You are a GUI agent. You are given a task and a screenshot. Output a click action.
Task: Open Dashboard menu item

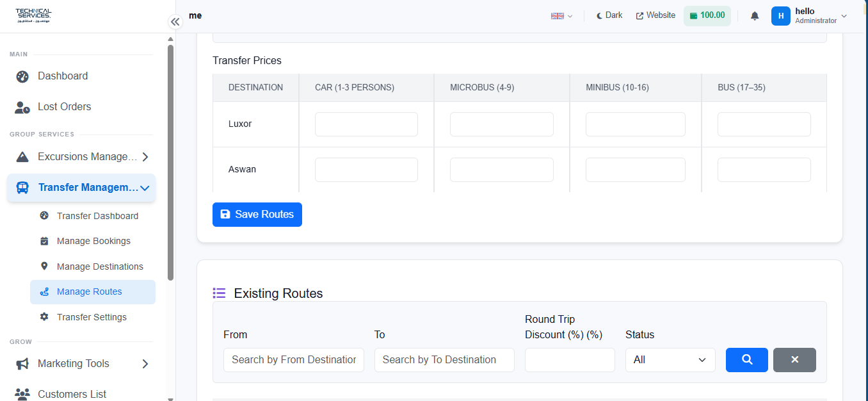pyautogui.click(x=81, y=76)
